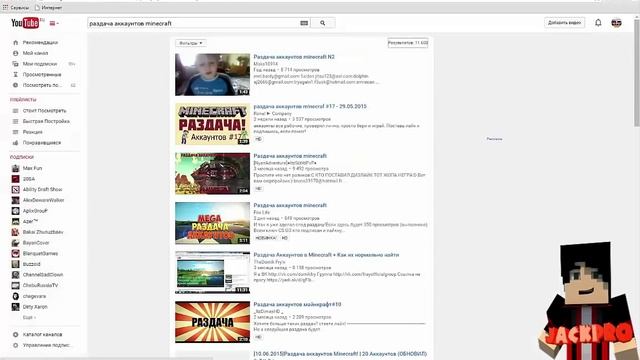Open the red sunburst 'РАЗДАЧА' thumbnail

212,322
